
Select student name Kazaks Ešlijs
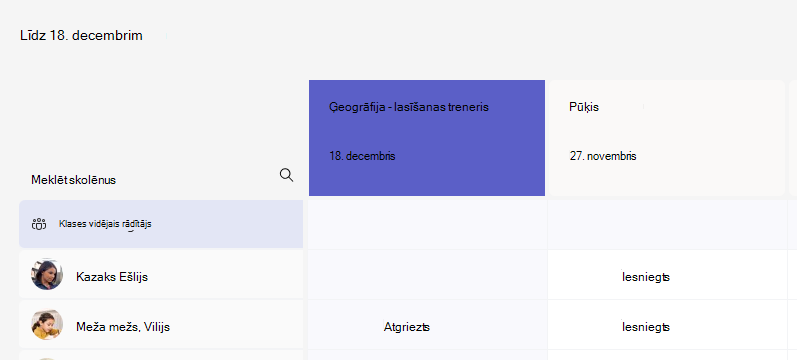click(112, 277)
